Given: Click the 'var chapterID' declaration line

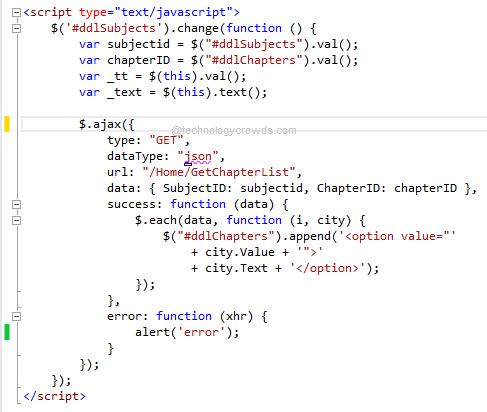Looking at the screenshot, I should click(218, 60).
